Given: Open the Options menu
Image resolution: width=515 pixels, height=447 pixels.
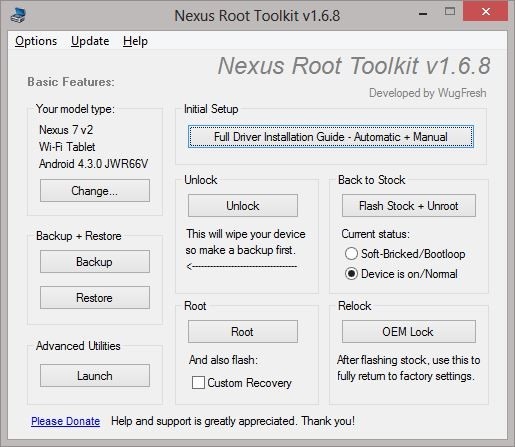Looking at the screenshot, I should click(x=36, y=41).
